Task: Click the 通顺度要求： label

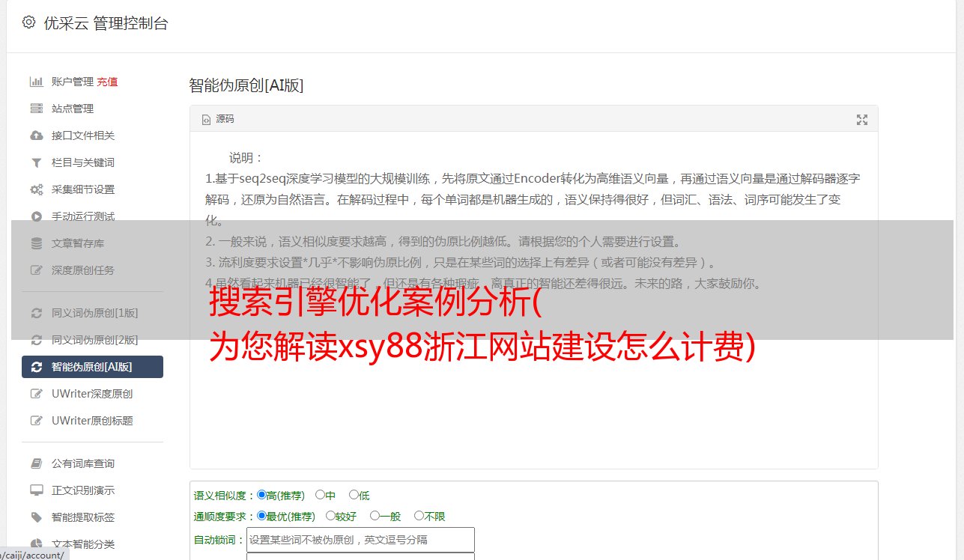Action: 225,517
